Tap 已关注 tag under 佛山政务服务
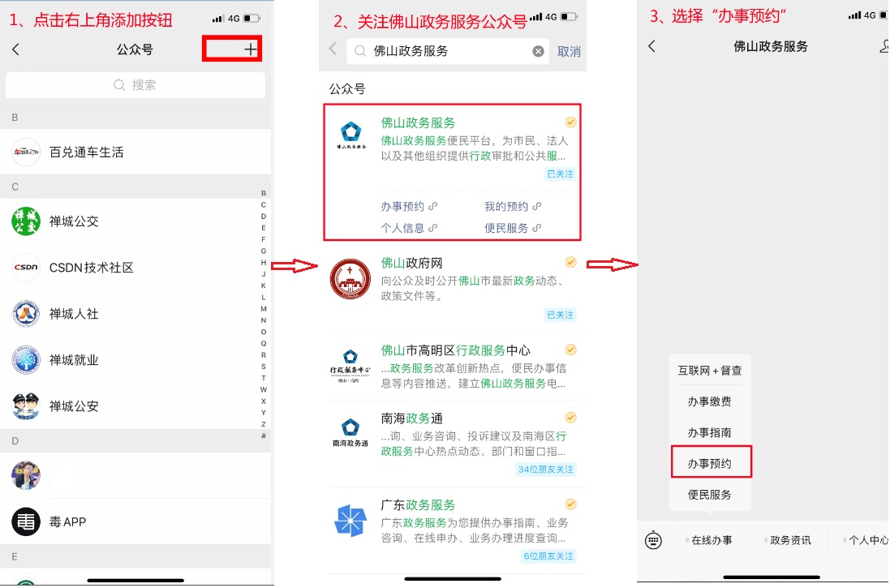890x588 pixels. (560, 174)
